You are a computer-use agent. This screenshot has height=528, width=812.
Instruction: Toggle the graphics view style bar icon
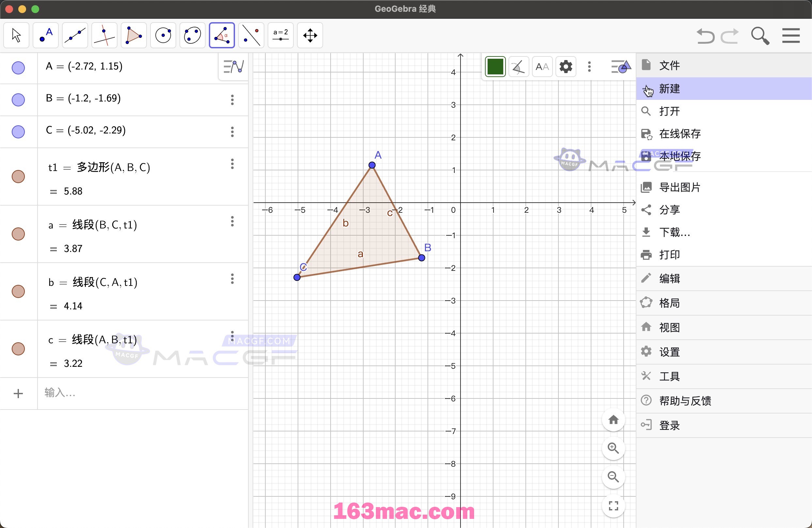621,67
